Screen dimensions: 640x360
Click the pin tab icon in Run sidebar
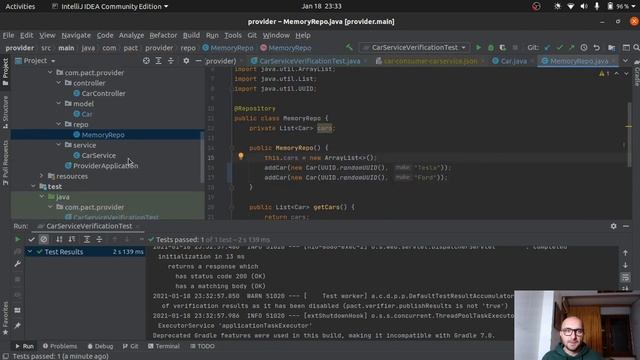(18, 326)
